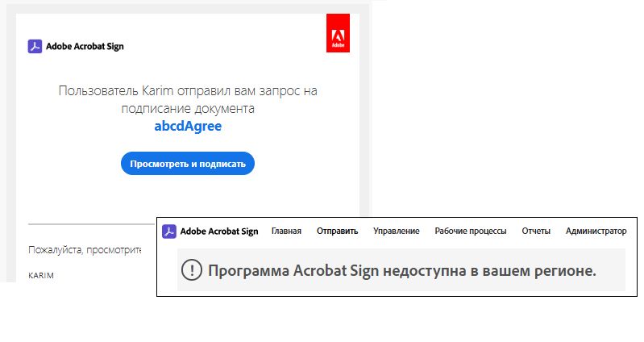Open the Рабочие процессы menu item
The image size is (644, 342).
(471, 231)
